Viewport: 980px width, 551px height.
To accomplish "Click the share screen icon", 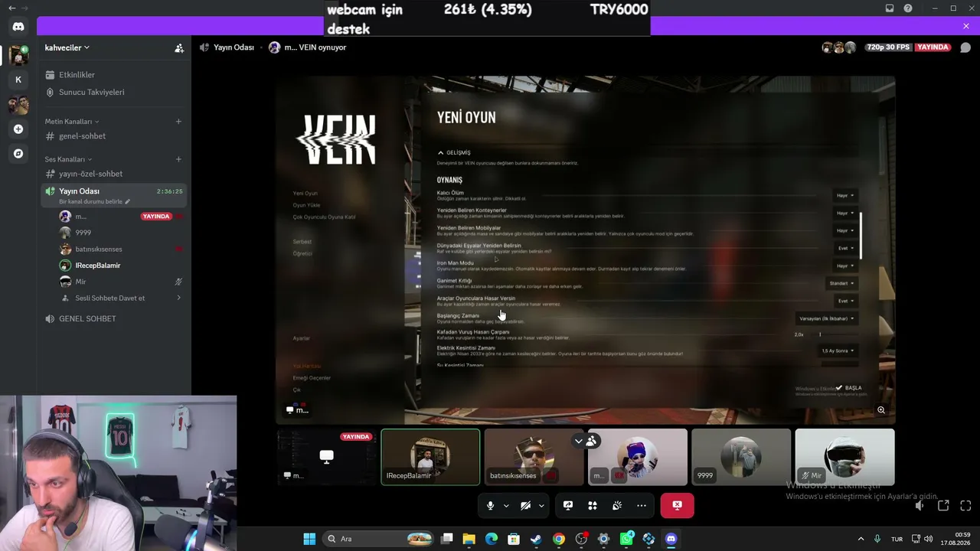I will point(568,506).
